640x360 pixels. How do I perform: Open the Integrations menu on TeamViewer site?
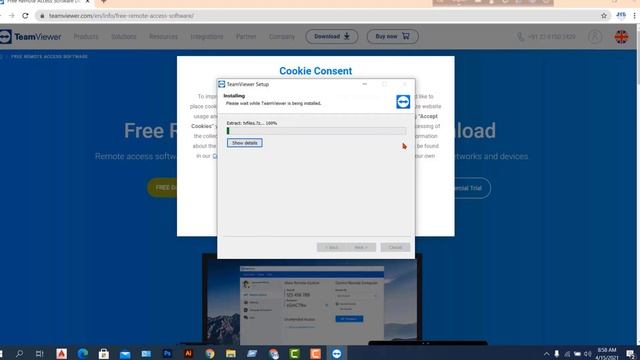tap(207, 37)
